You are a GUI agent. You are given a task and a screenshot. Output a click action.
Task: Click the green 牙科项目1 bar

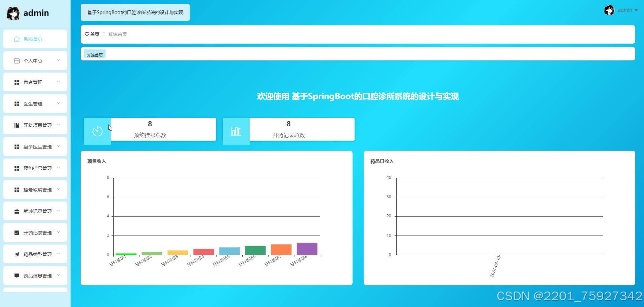126,254
